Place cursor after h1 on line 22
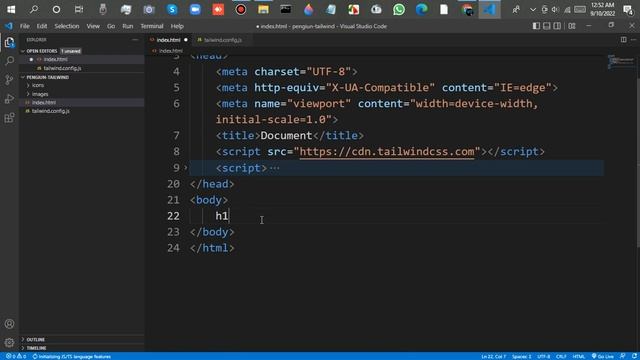The height and width of the screenshot is (360, 640). click(229, 216)
